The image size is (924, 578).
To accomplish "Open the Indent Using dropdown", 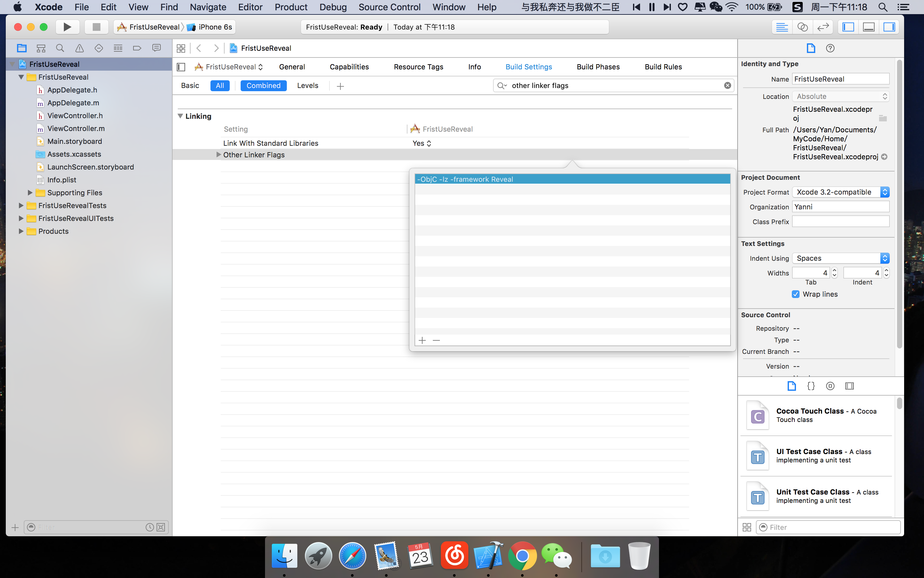I will pyautogui.click(x=841, y=258).
